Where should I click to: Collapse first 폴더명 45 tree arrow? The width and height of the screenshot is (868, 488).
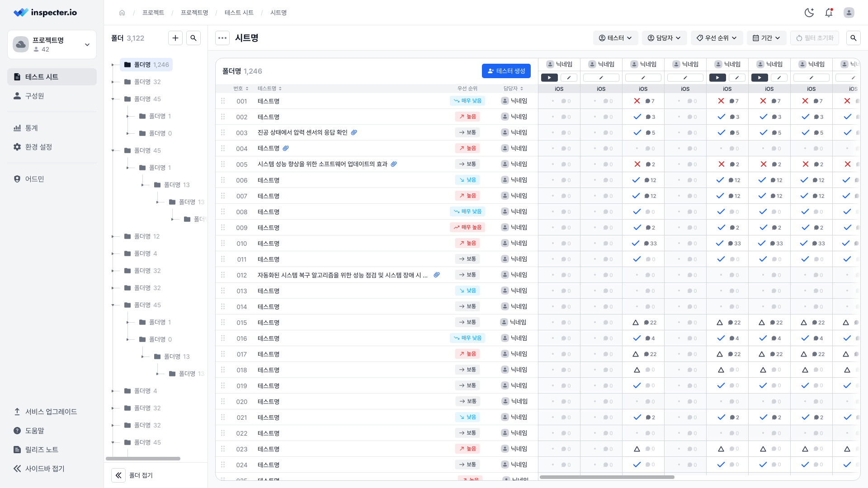113,99
